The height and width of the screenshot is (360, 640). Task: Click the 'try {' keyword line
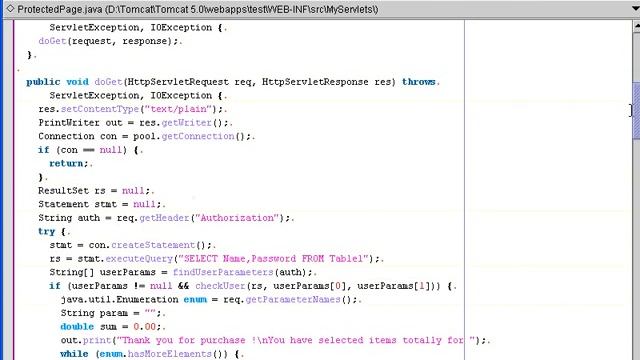[52, 232]
